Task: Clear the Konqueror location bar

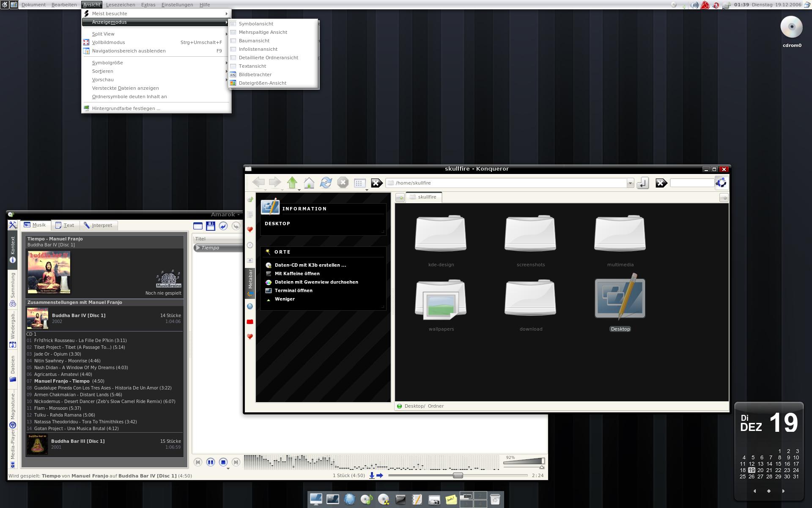Action: point(376,183)
